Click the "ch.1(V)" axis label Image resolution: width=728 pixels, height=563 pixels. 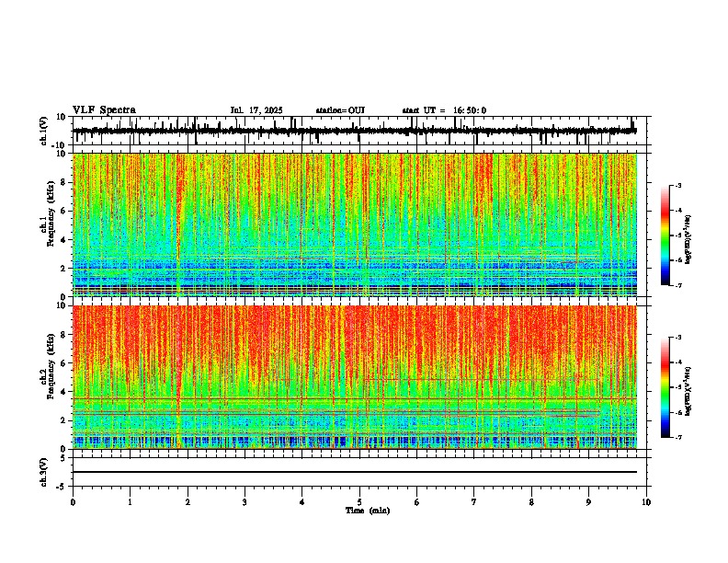[44, 131]
